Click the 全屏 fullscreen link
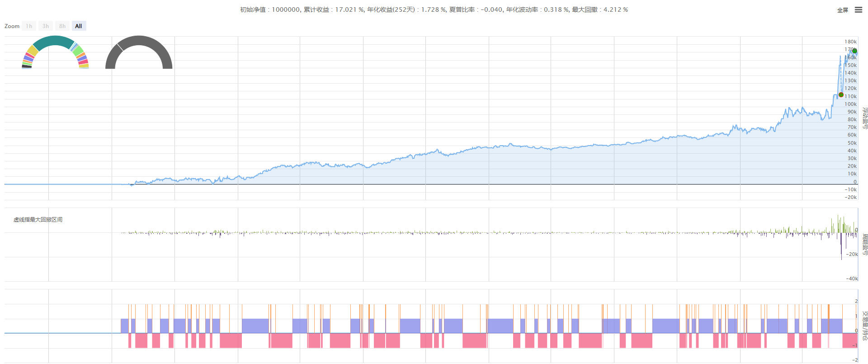 [842, 10]
